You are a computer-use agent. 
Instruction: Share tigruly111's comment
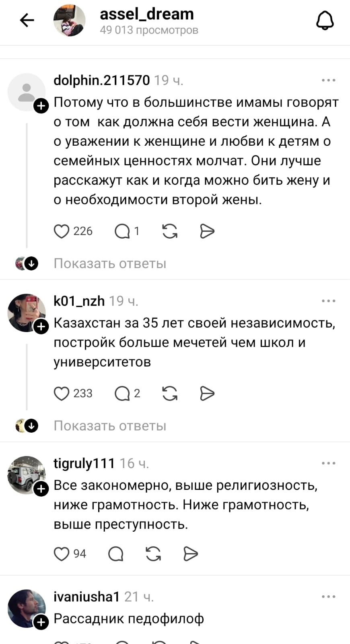[x=190, y=554]
